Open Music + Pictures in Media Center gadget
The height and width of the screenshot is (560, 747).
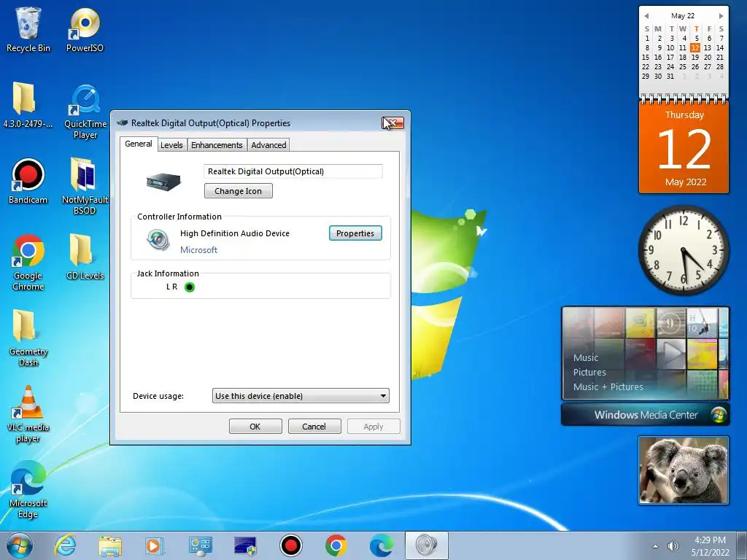coord(608,386)
